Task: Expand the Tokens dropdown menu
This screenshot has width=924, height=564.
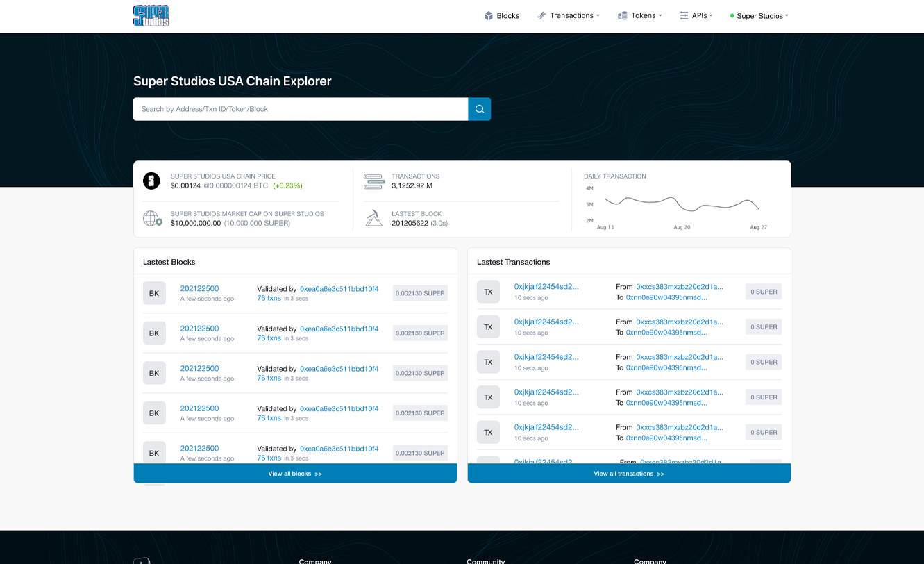Action: click(x=639, y=16)
